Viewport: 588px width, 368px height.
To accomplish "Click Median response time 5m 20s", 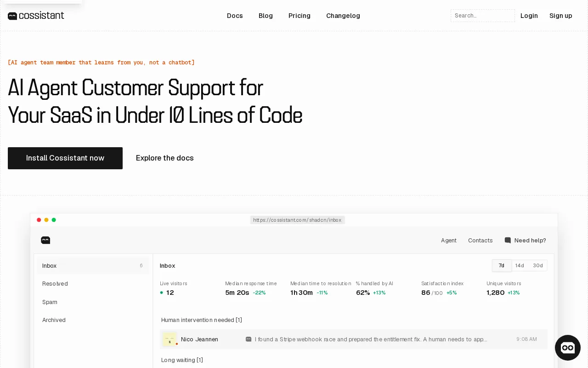I will [x=237, y=293].
